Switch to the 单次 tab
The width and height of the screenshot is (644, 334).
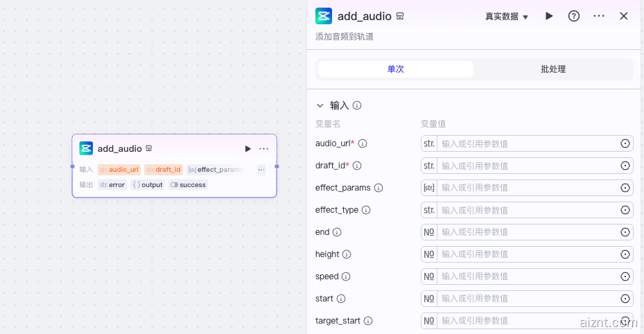396,69
